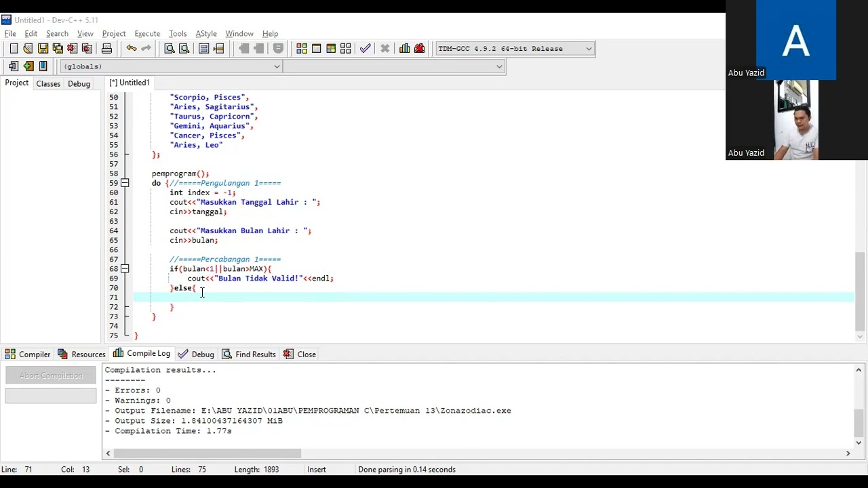Switch to the Classes side tab
Viewport: 868px width, 488px height.
(48, 83)
